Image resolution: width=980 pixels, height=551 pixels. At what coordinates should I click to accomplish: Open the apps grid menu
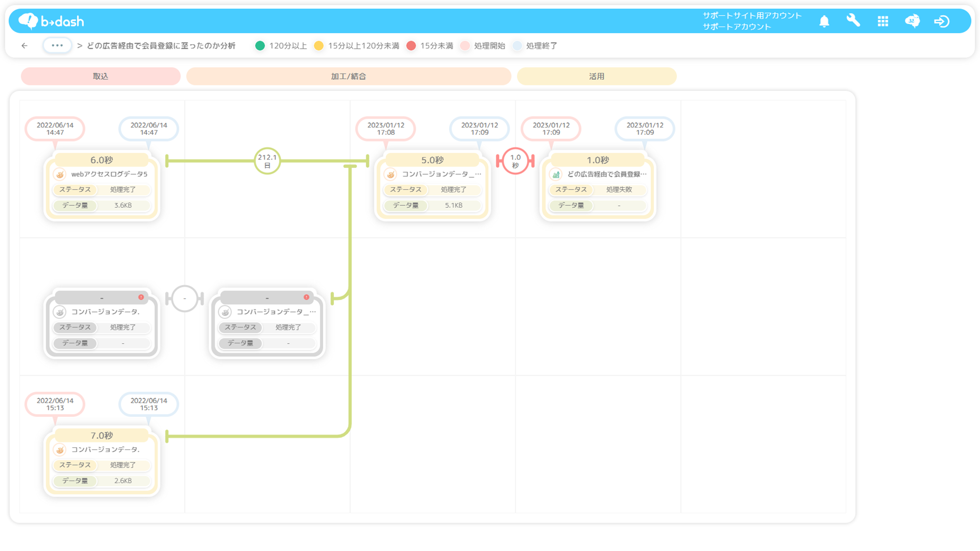883,21
